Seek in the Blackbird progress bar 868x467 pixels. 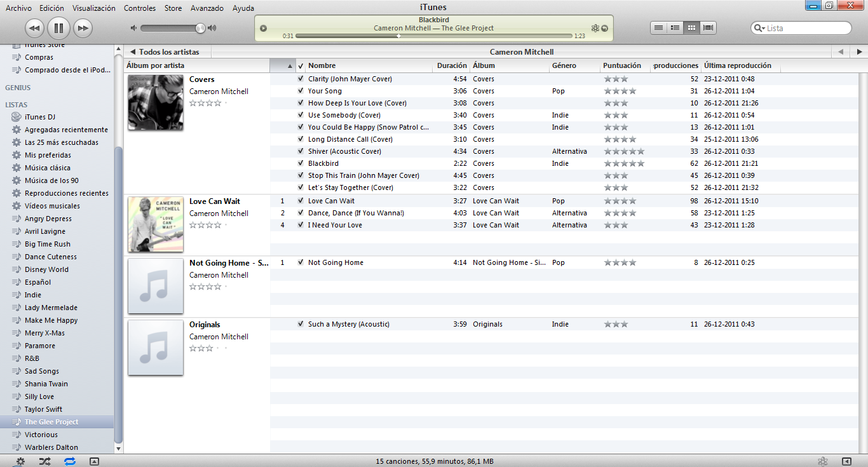point(434,36)
